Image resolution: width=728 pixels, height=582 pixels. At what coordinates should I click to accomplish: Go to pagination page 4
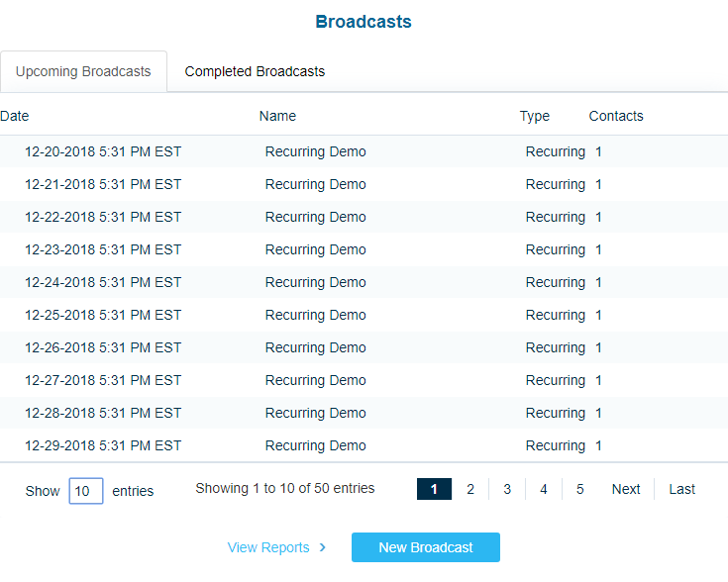(x=544, y=489)
